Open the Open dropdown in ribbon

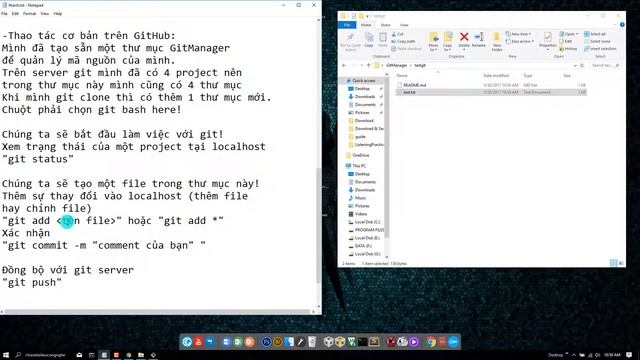tap(569, 34)
